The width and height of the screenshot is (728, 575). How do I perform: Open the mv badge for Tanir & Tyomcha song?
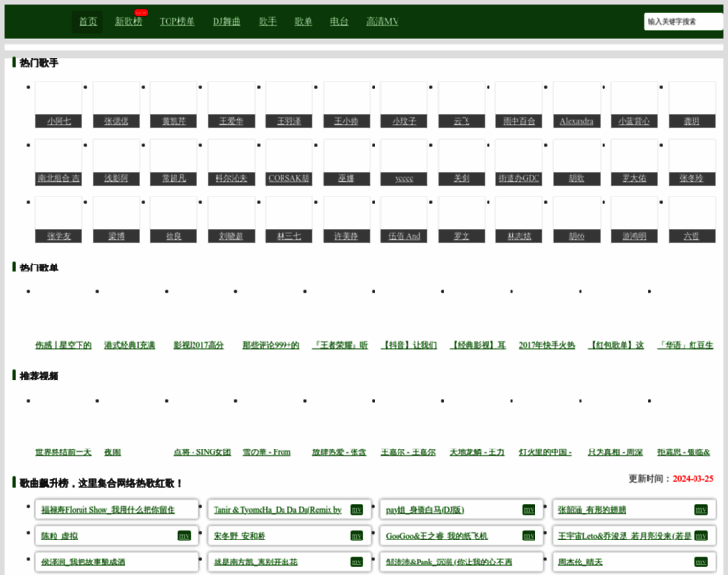(356, 510)
